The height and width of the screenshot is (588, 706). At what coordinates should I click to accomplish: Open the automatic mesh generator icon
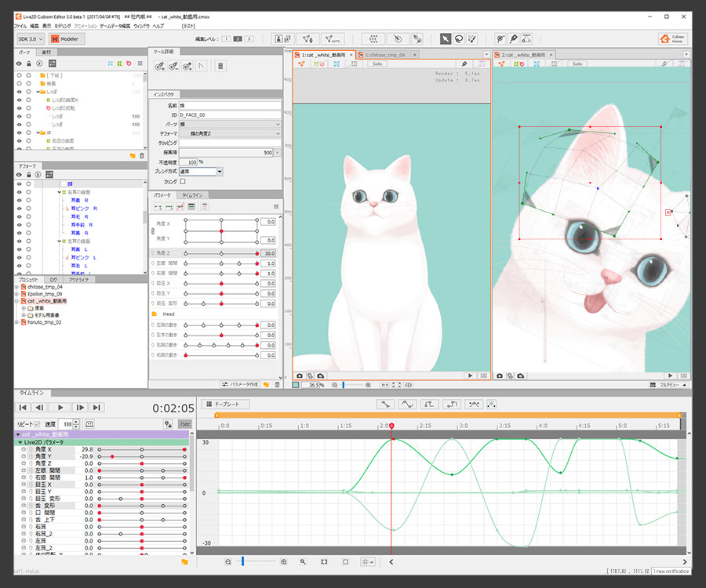(333, 39)
